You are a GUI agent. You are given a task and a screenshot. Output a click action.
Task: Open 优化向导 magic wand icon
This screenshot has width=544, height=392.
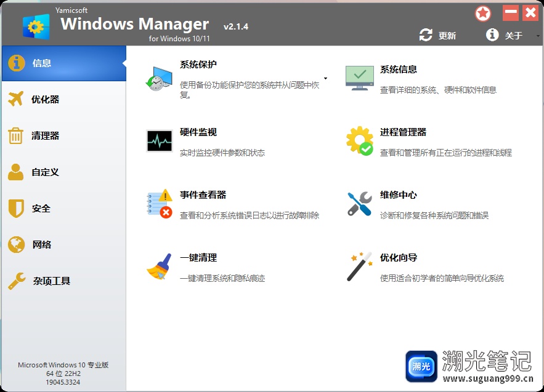point(360,266)
